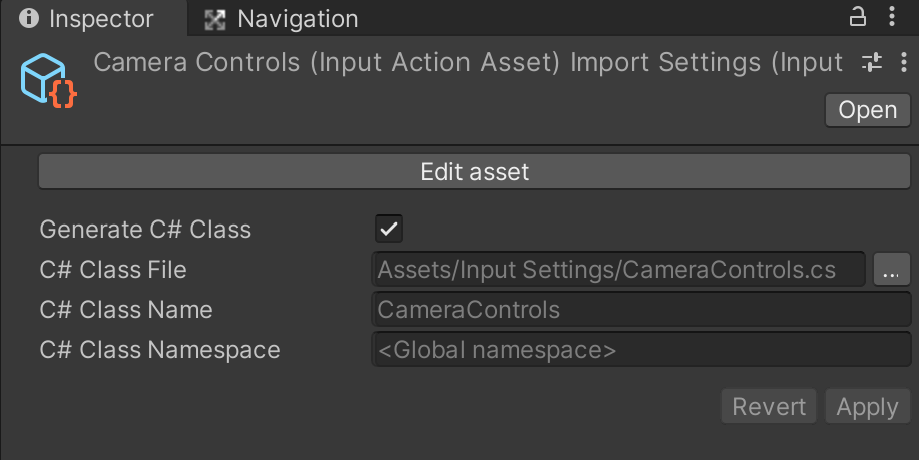Click the C# Class Name label
The image size is (919, 460).
[126, 310]
